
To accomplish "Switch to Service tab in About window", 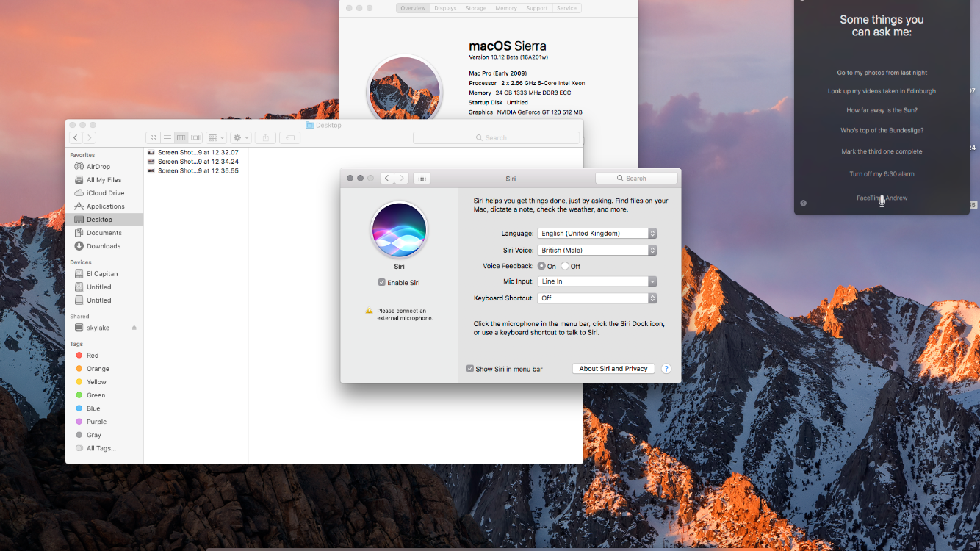I will tap(566, 8).
